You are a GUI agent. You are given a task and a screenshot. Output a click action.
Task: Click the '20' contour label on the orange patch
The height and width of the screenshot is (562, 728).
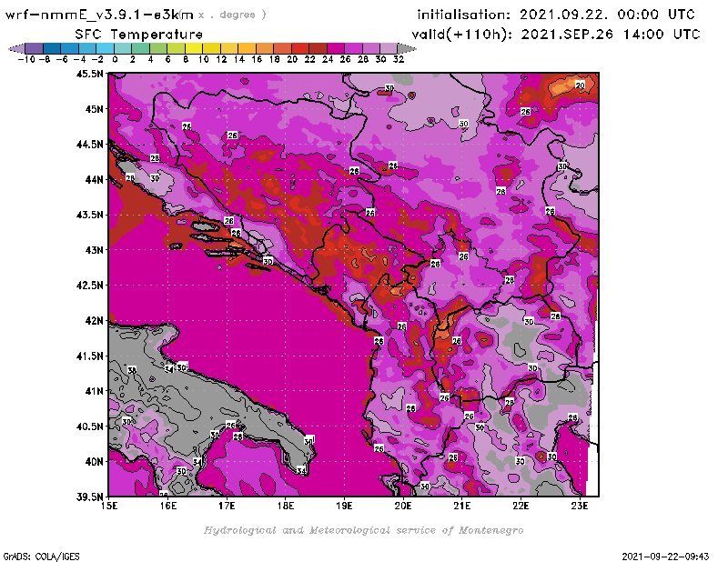[x=580, y=85]
